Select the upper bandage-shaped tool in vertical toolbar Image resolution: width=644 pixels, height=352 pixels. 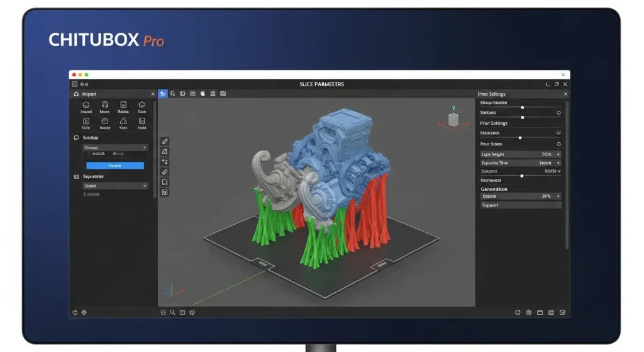[165, 142]
